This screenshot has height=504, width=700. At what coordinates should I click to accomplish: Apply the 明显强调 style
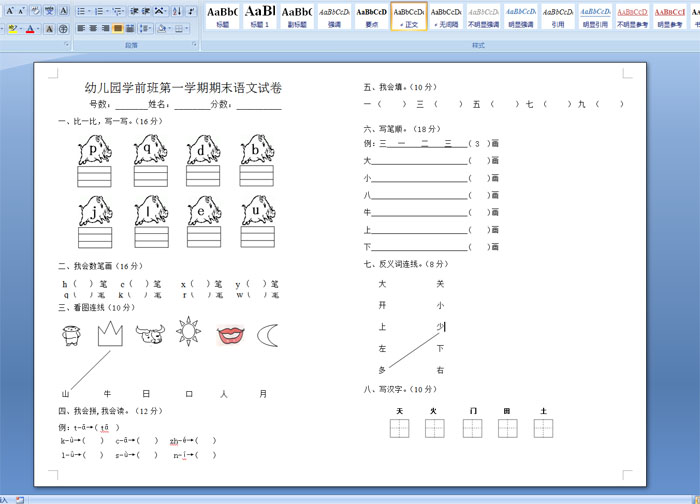(x=521, y=17)
